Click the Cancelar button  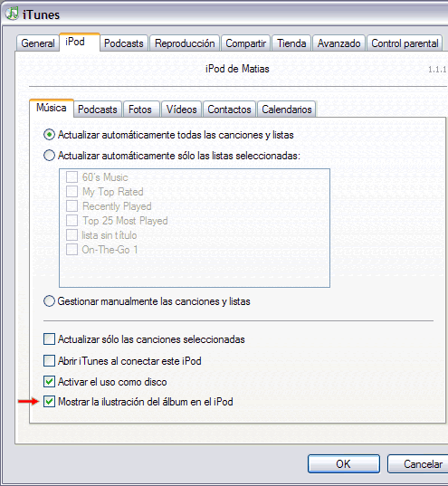[x=418, y=463]
